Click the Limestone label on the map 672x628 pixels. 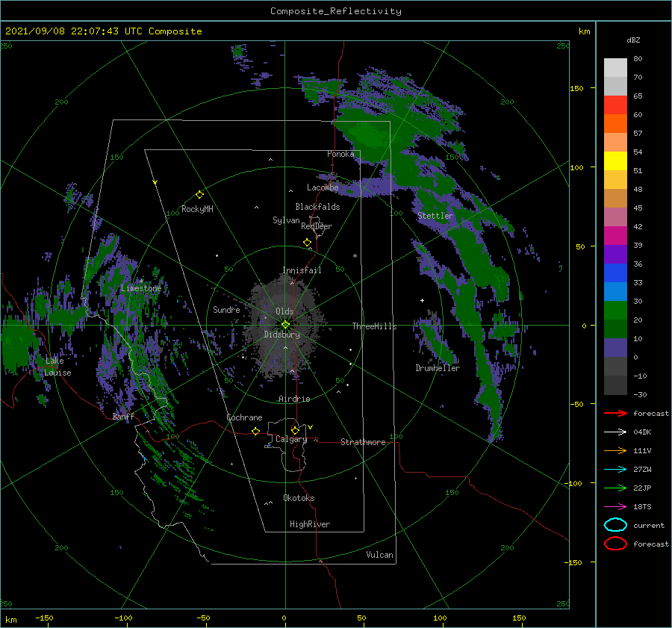coord(141,288)
